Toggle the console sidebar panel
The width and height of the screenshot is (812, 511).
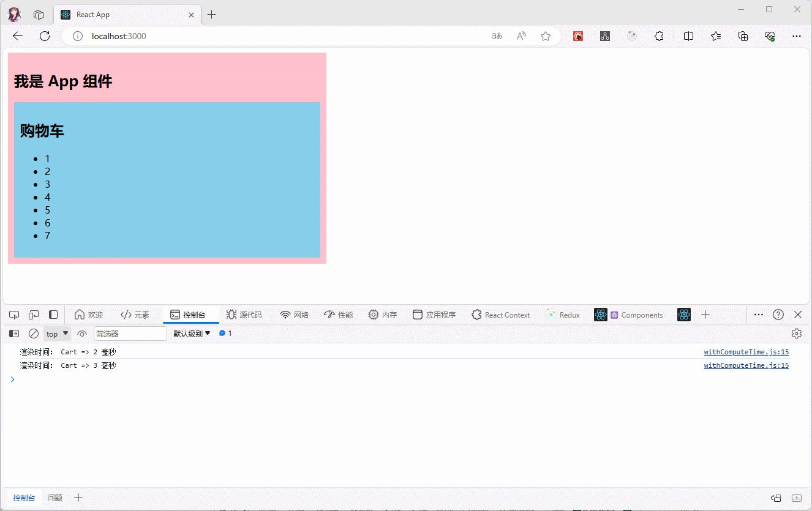(x=14, y=334)
